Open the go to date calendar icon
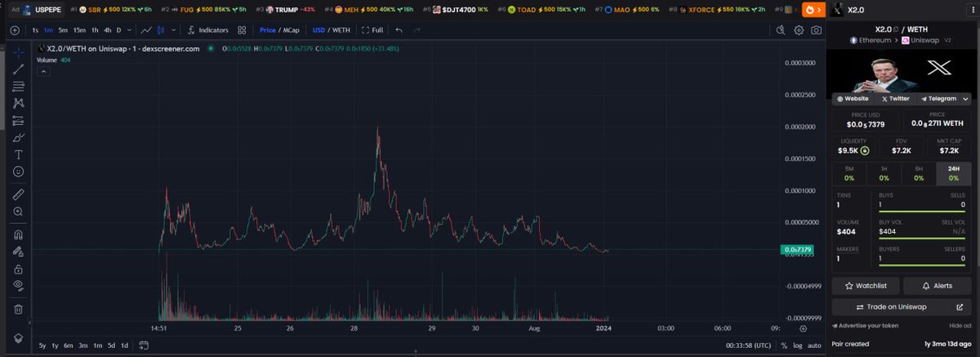 click(143, 346)
